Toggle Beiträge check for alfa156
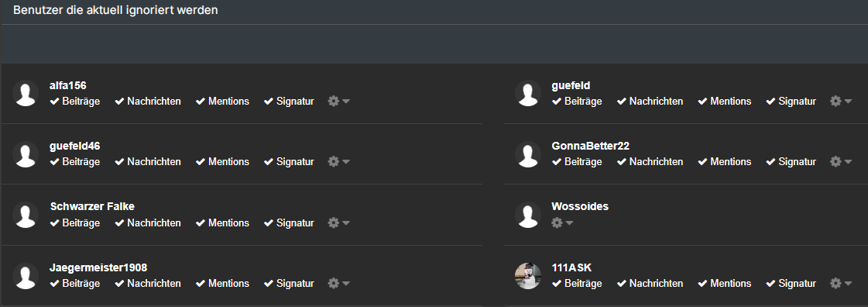 point(75,102)
